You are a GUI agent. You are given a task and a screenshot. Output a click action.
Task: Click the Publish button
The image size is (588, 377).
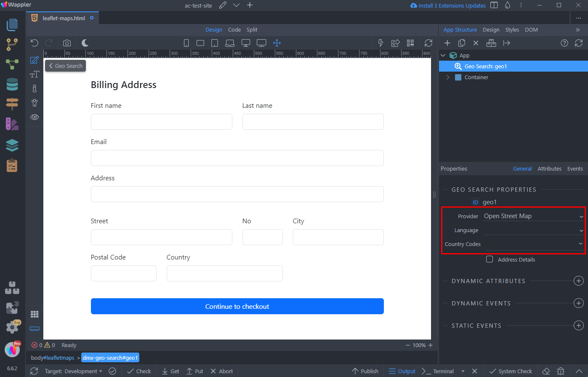point(365,371)
